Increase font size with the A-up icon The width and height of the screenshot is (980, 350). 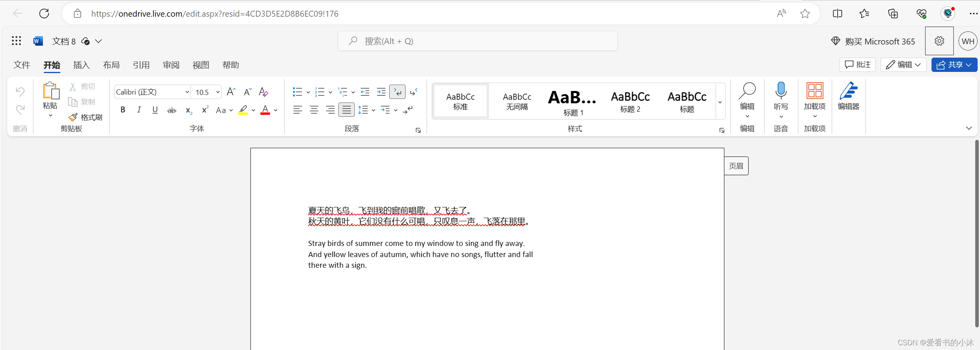231,92
